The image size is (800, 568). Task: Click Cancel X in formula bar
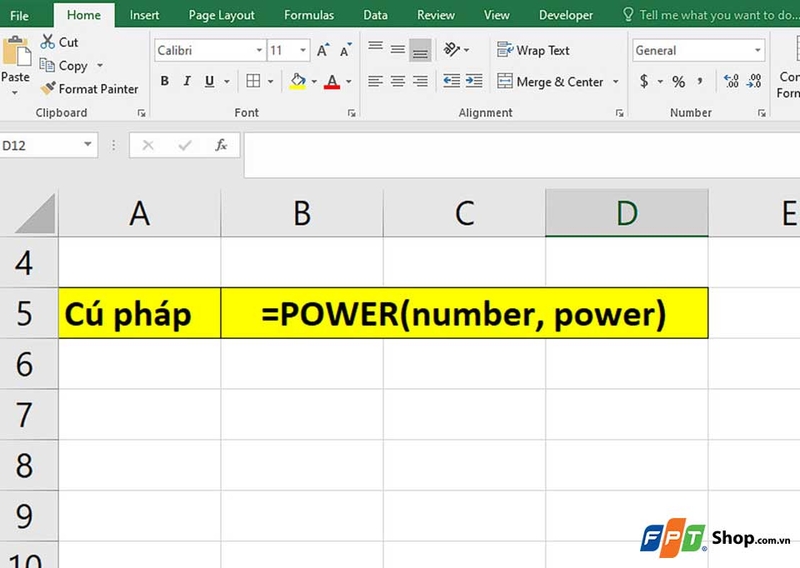148,145
